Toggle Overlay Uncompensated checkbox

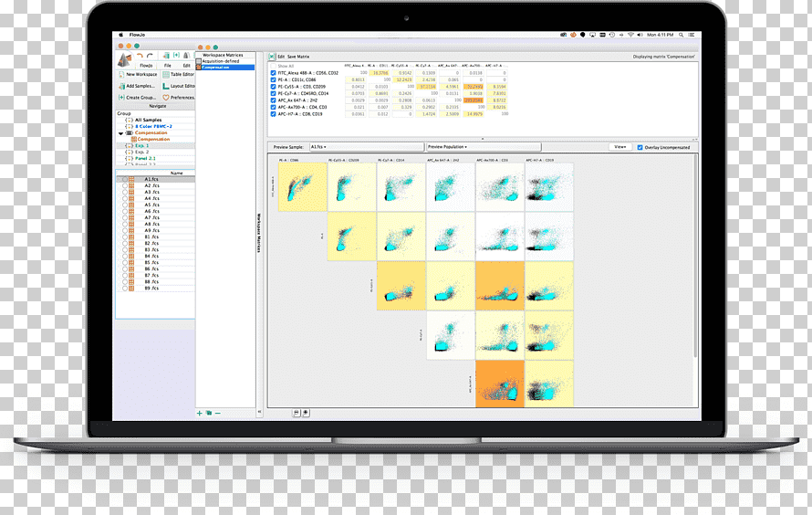coord(640,147)
